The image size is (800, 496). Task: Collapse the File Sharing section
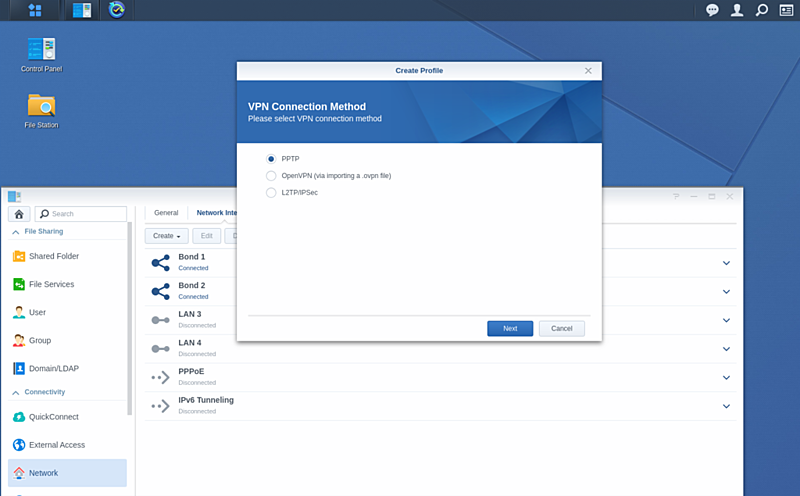16,232
